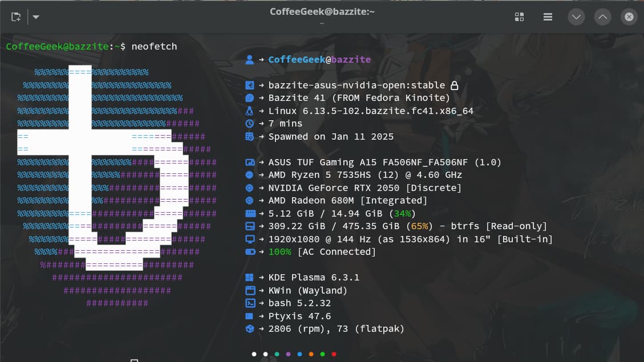Click the text Ptyxis 47.6
The height and width of the screenshot is (362, 644).
click(299, 316)
